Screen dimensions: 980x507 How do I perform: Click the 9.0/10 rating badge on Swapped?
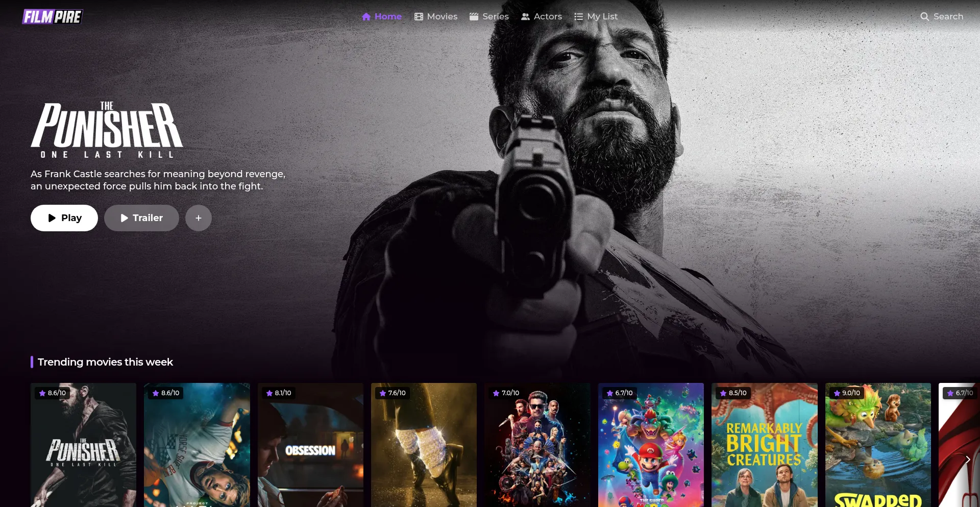coord(847,393)
